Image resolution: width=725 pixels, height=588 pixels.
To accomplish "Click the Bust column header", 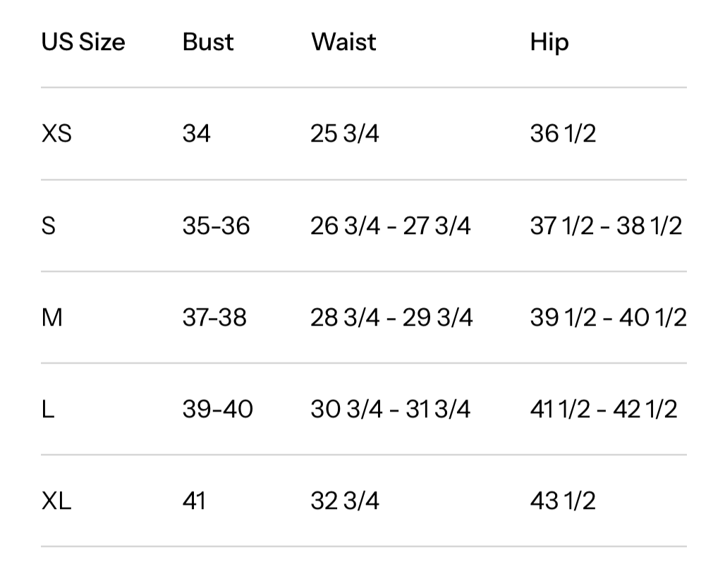I will pos(207,42).
